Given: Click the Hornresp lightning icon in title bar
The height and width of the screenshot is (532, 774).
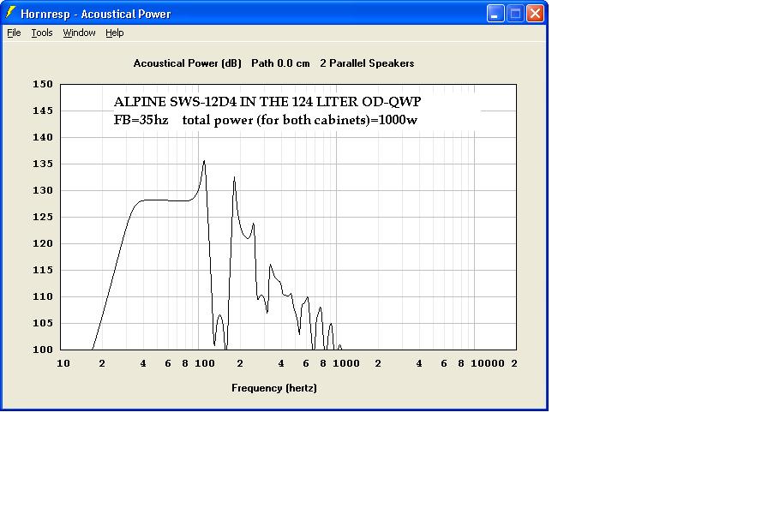Looking at the screenshot, I should tap(10, 13).
